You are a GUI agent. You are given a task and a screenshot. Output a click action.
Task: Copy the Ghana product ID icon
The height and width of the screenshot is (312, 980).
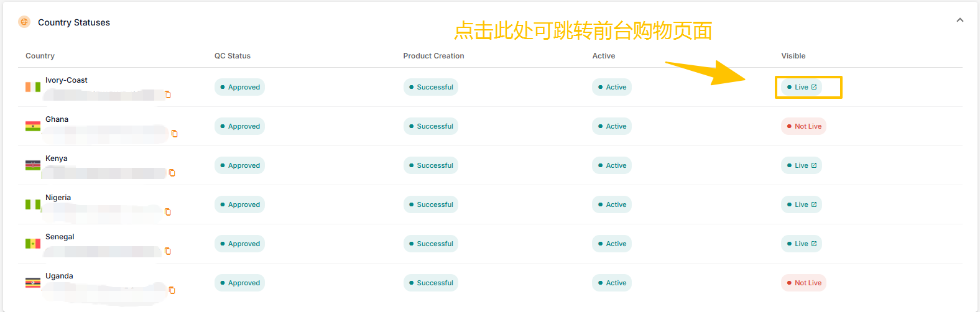175,134
